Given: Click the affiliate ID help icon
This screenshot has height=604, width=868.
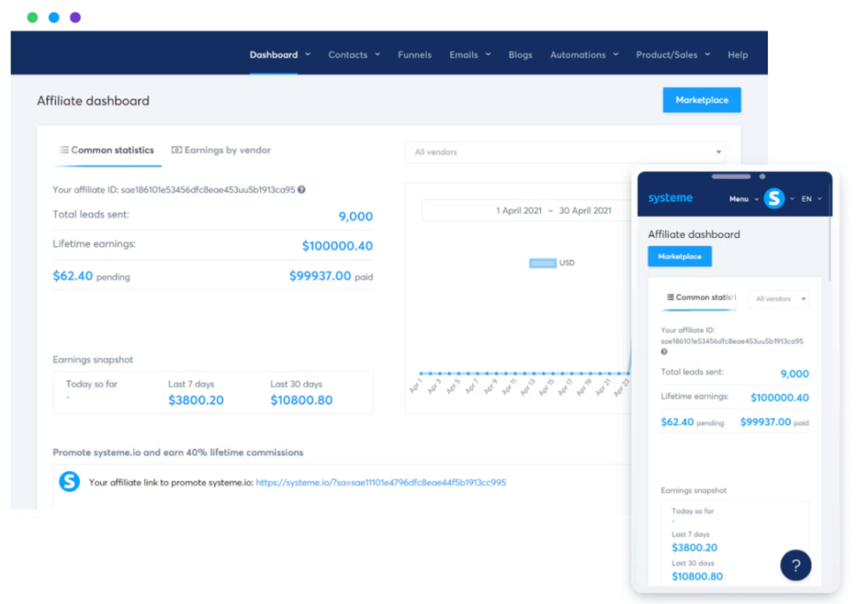Looking at the screenshot, I should (303, 190).
